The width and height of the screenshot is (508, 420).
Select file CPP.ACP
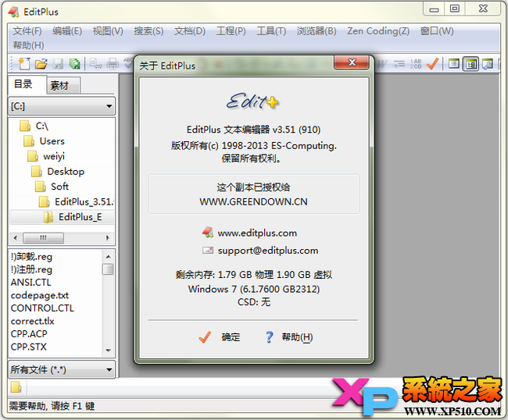(x=29, y=333)
